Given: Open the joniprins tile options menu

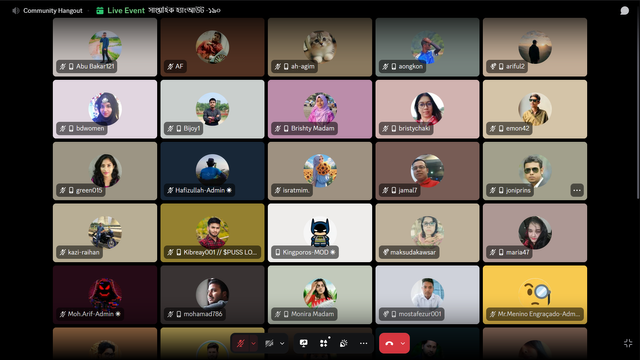Looking at the screenshot, I should coord(577,190).
